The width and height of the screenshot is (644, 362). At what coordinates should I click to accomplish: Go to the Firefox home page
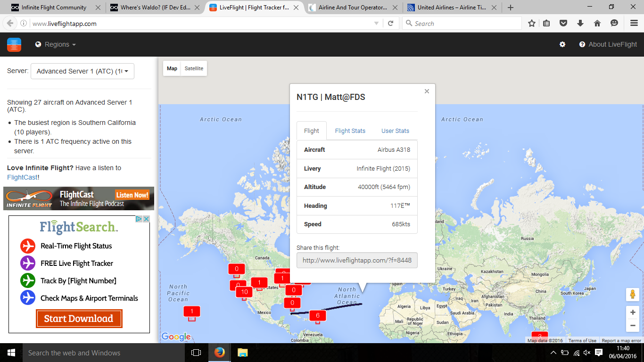[x=597, y=24]
